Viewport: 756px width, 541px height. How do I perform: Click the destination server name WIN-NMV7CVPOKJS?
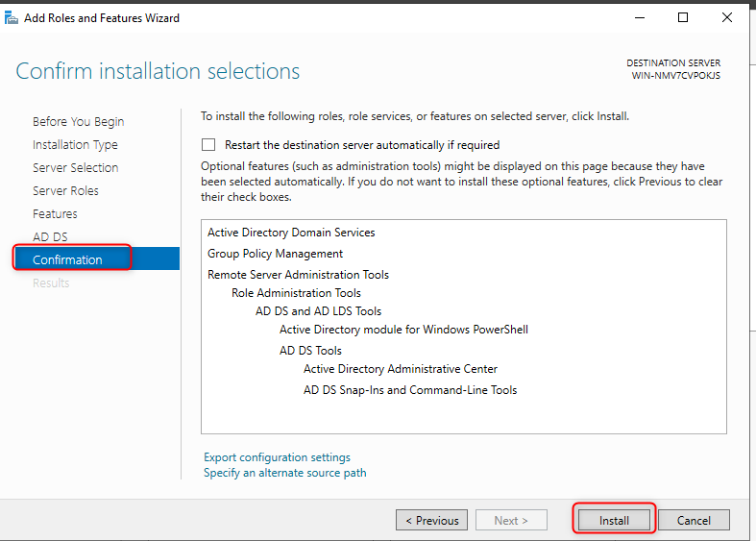(676, 76)
